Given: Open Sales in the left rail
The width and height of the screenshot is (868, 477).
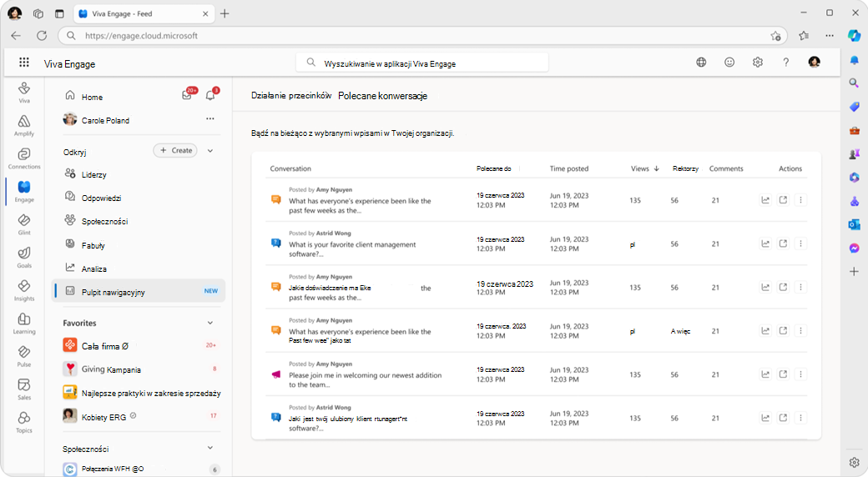Looking at the screenshot, I should 24,389.
